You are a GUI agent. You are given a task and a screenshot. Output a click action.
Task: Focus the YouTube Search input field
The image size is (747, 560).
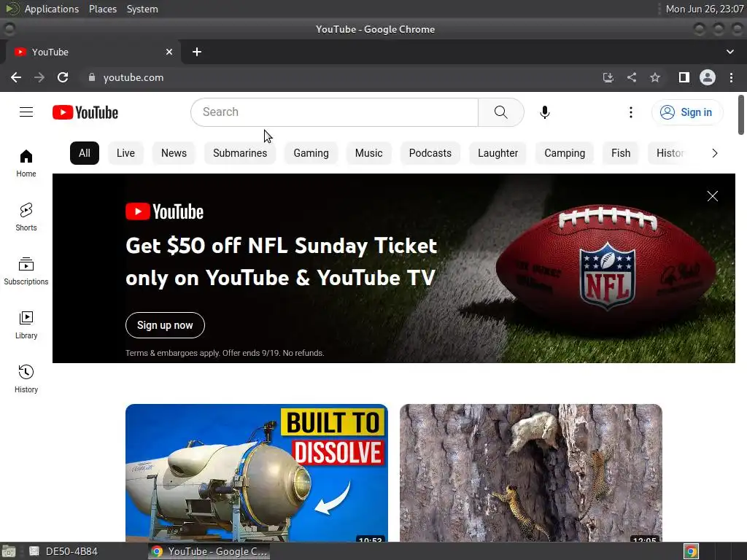click(334, 112)
